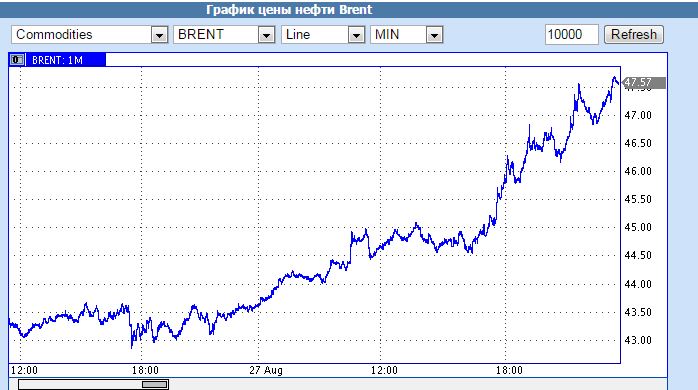Open the Commodities category dropdown
The height and width of the screenshot is (390, 698).
(89, 35)
